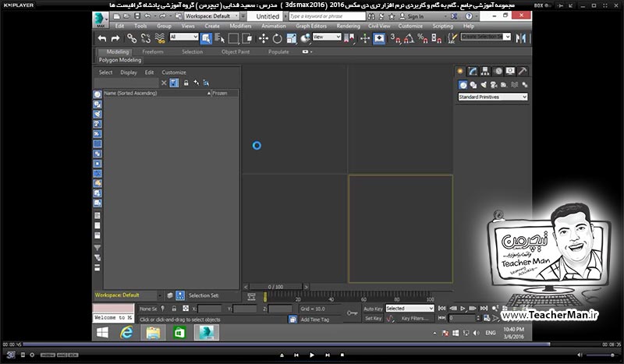Toggle Percent Snap
The image size is (624, 364).
(x=422, y=38)
